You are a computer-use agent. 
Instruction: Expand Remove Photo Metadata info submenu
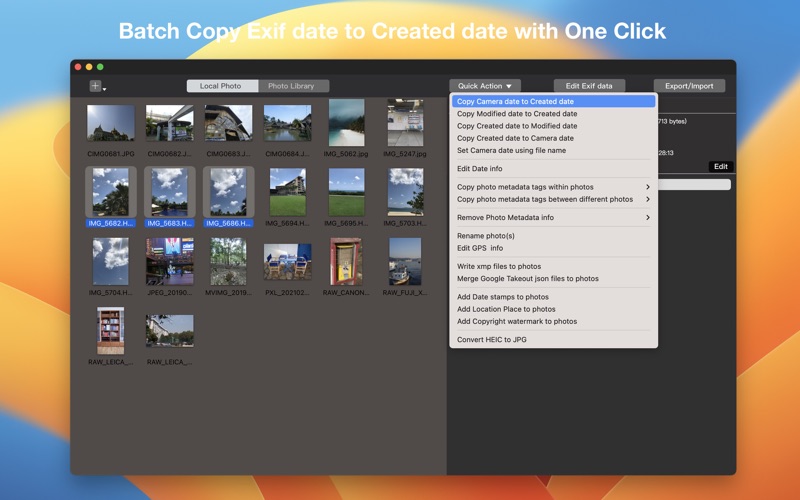click(553, 218)
